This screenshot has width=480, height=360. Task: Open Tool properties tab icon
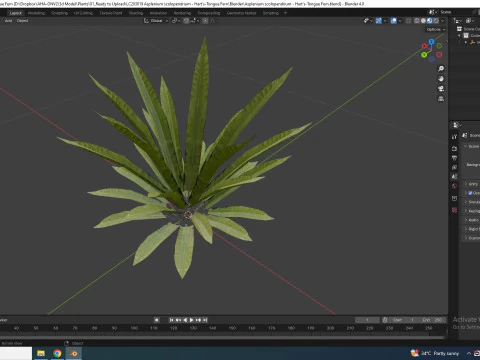click(x=454, y=137)
